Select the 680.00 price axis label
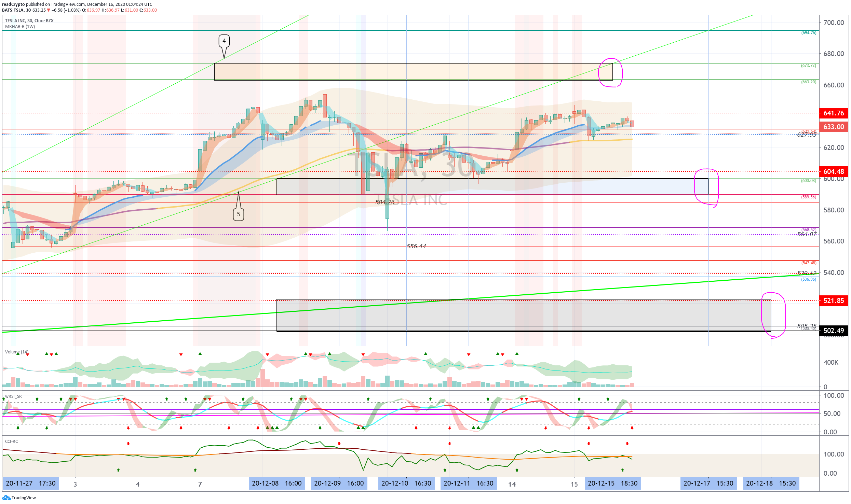This screenshot has height=504, width=851. point(834,54)
